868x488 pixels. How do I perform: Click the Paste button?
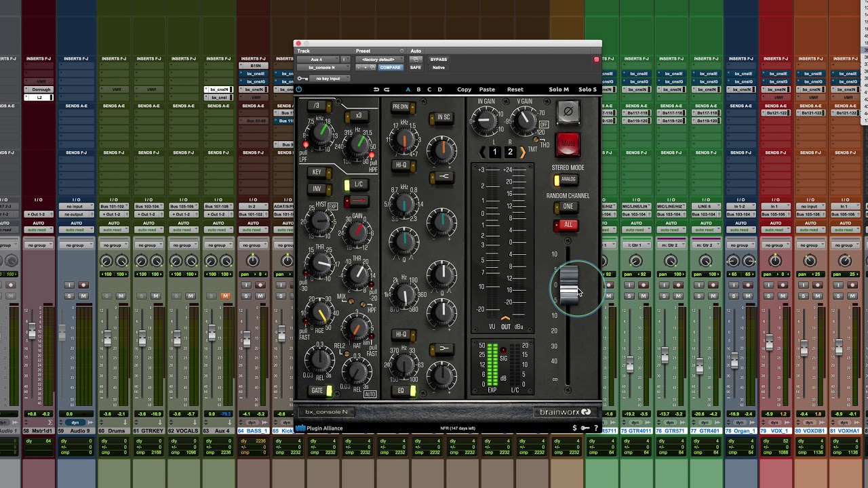pyautogui.click(x=487, y=89)
